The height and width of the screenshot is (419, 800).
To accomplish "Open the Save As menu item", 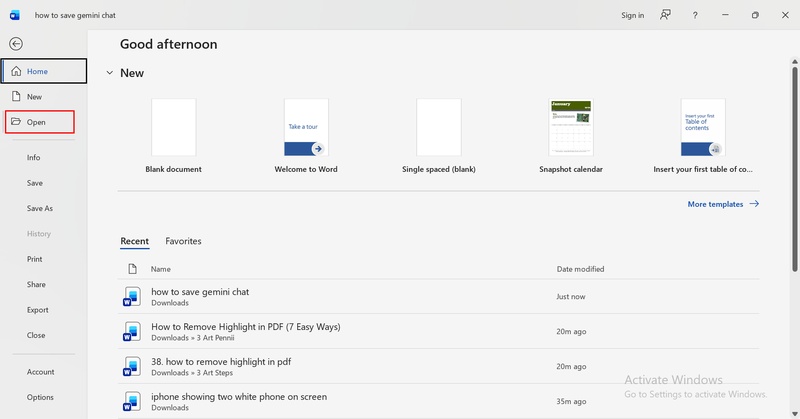I will point(40,208).
